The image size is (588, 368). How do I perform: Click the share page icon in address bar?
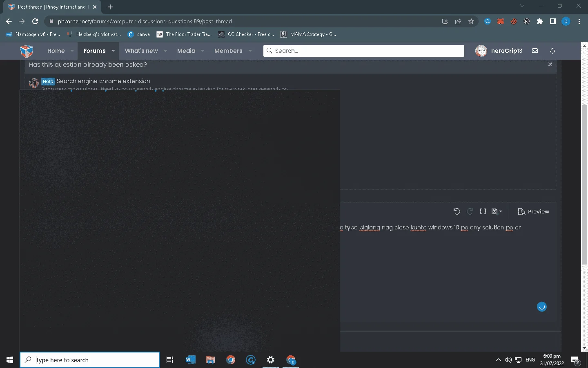click(458, 21)
